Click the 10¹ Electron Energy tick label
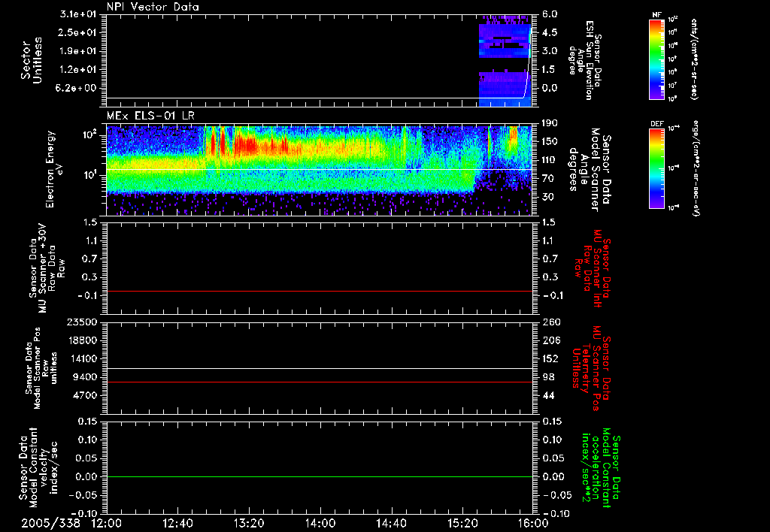Screen dimensions: 770x532 click(89, 175)
